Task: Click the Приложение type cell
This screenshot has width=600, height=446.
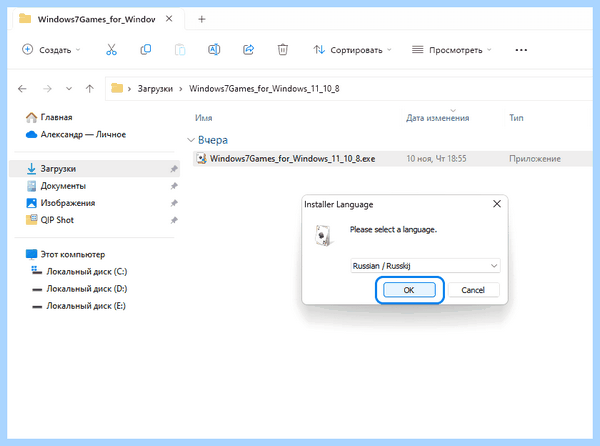Action: [535, 159]
